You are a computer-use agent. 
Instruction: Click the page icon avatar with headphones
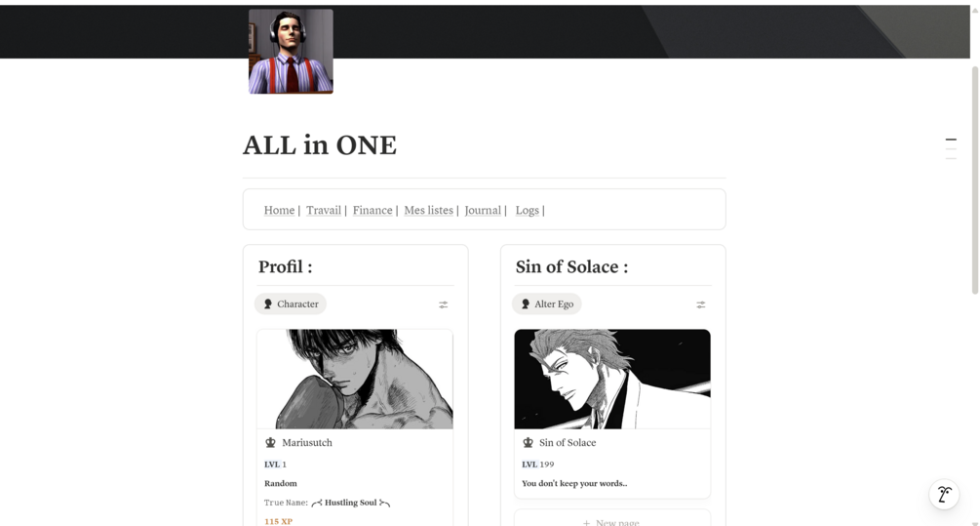coord(291,52)
